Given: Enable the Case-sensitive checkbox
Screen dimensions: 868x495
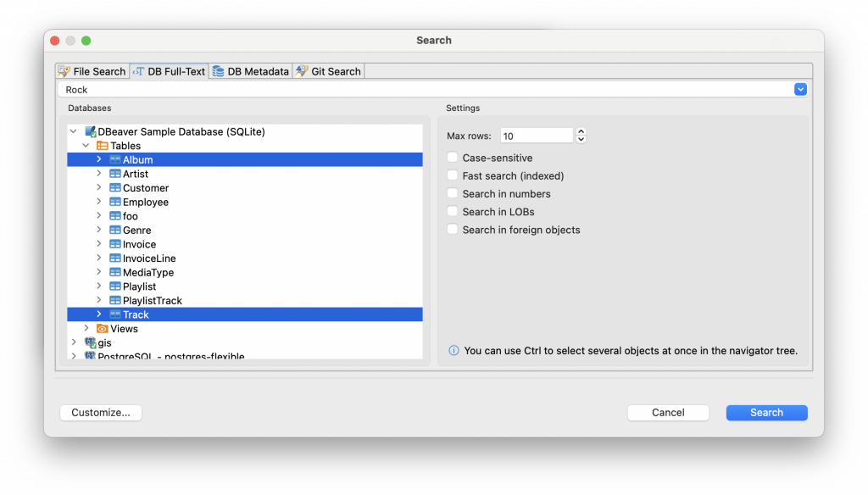Looking at the screenshot, I should point(453,158).
